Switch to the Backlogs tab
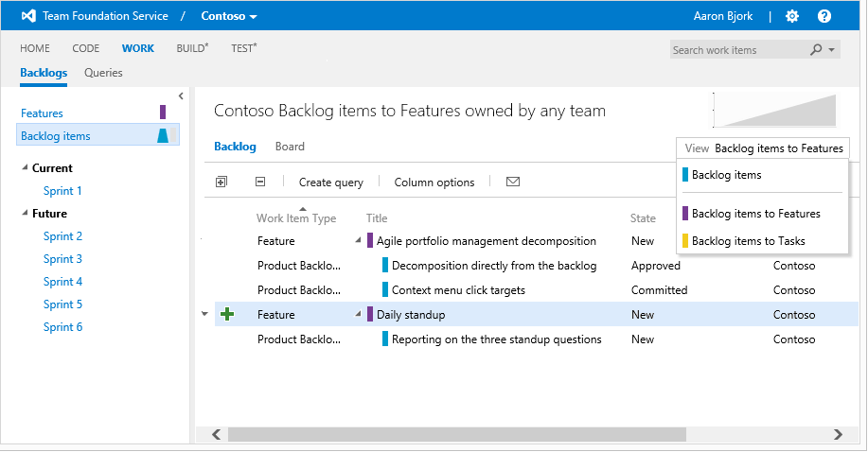The image size is (868, 452). click(x=44, y=73)
